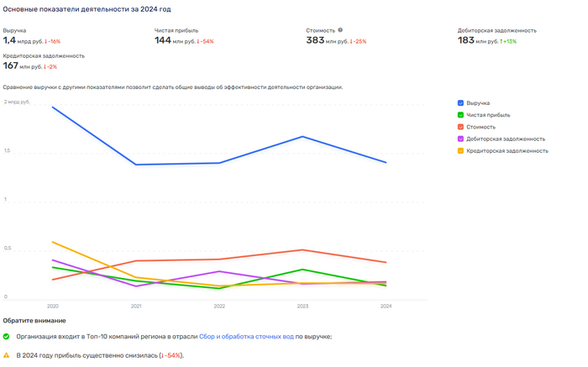Uncheck Чистая прибыль series in legend

coord(461,115)
